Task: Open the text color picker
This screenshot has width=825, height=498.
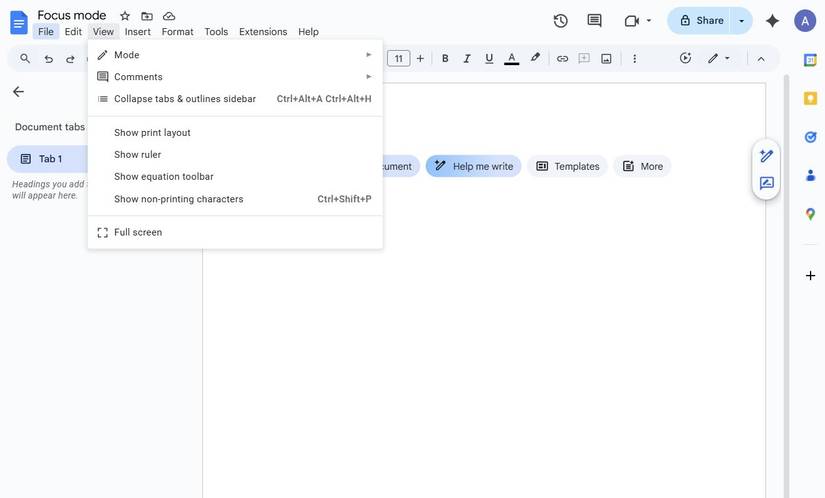Action: (511, 58)
